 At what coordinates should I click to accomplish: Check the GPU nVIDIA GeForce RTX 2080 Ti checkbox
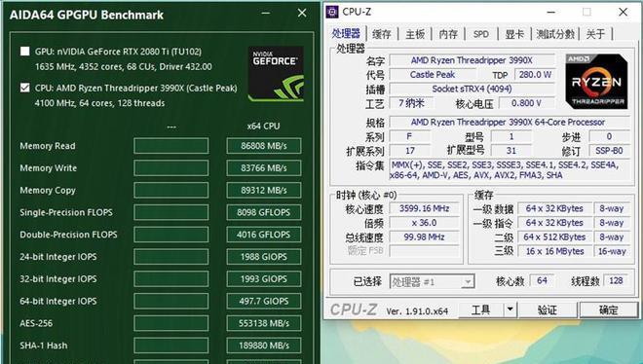(25, 52)
